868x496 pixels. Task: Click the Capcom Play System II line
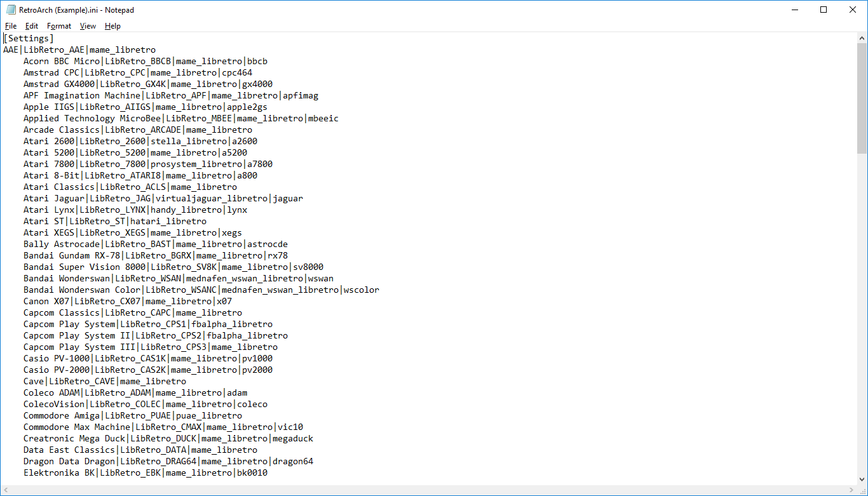click(x=156, y=335)
